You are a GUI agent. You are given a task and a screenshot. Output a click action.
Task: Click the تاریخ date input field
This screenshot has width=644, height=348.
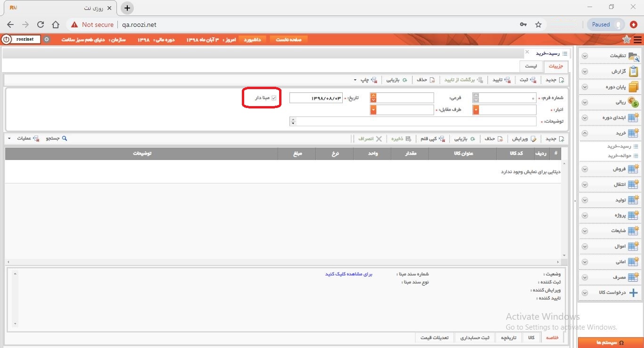pyautogui.click(x=316, y=98)
